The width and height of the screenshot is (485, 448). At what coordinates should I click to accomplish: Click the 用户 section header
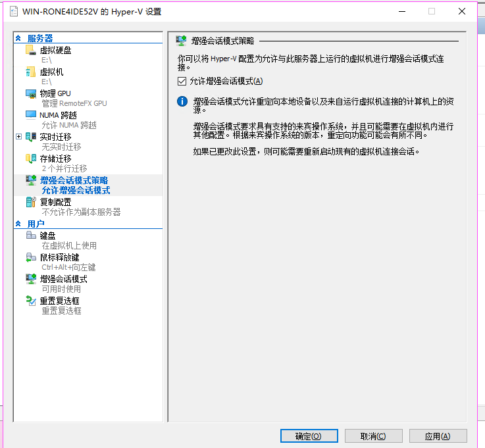(36, 224)
